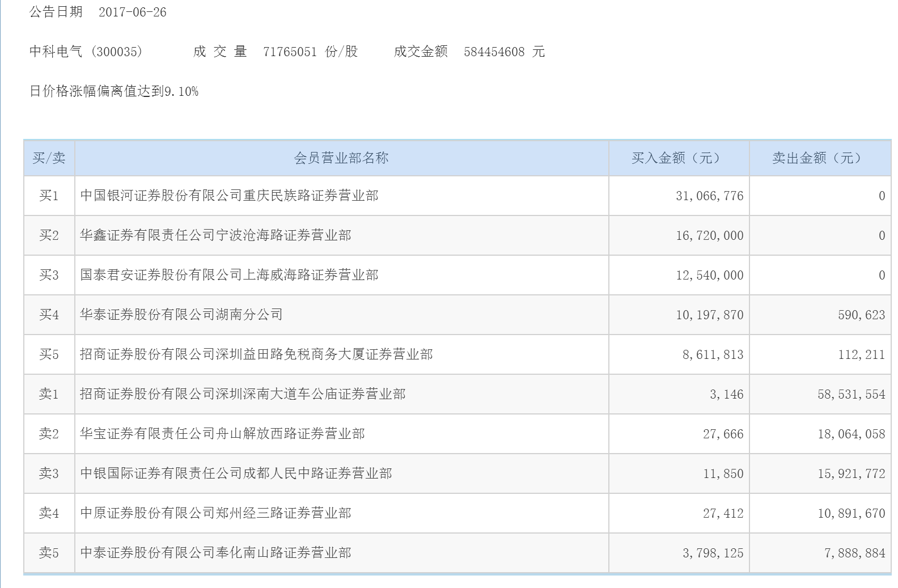The width and height of the screenshot is (898, 588).
Task: Click 招商证券股份有限公司深圳深南大道车公庙证券营业部
Action: click(243, 394)
